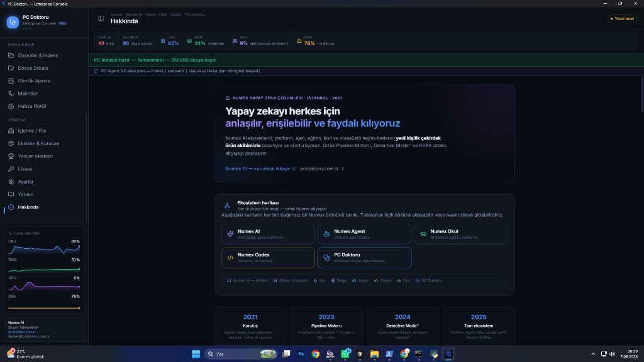The height and width of the screenshot is (362, 644).
Task: Click the 2023 Pipeline Motoru timeline card
Action: pos(326,326)
